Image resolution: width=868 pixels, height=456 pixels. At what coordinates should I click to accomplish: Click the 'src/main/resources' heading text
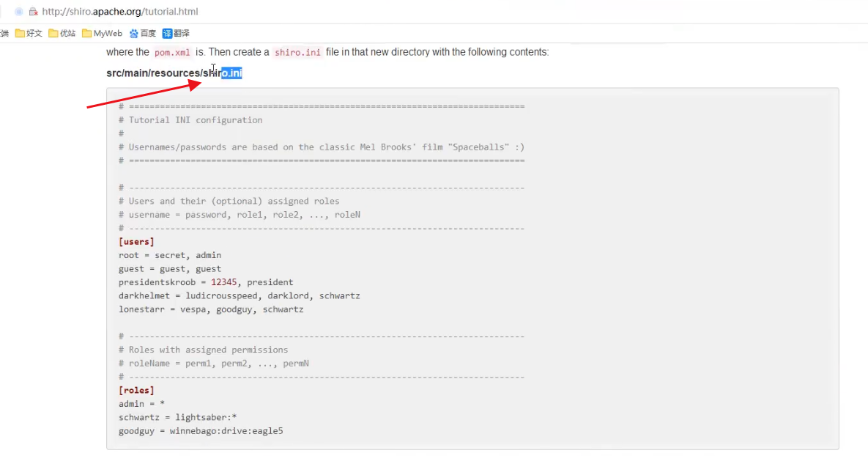154,73
